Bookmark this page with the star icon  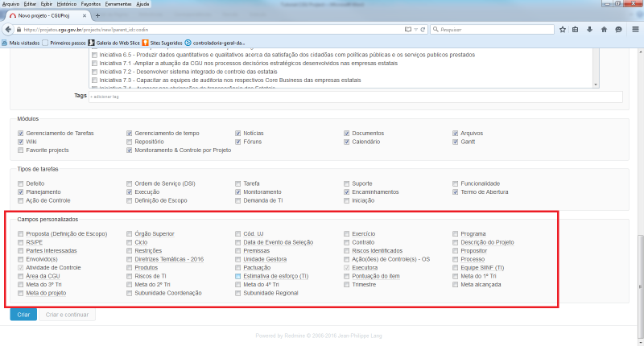[x=563, y=29]
